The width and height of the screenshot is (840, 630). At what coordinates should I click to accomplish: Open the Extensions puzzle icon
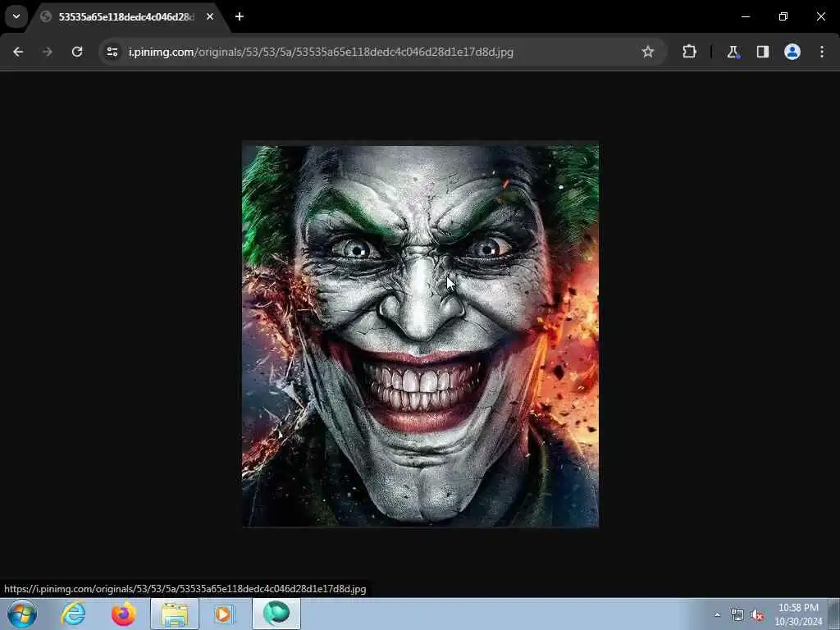pyautogui.click(x=689, y=52)
